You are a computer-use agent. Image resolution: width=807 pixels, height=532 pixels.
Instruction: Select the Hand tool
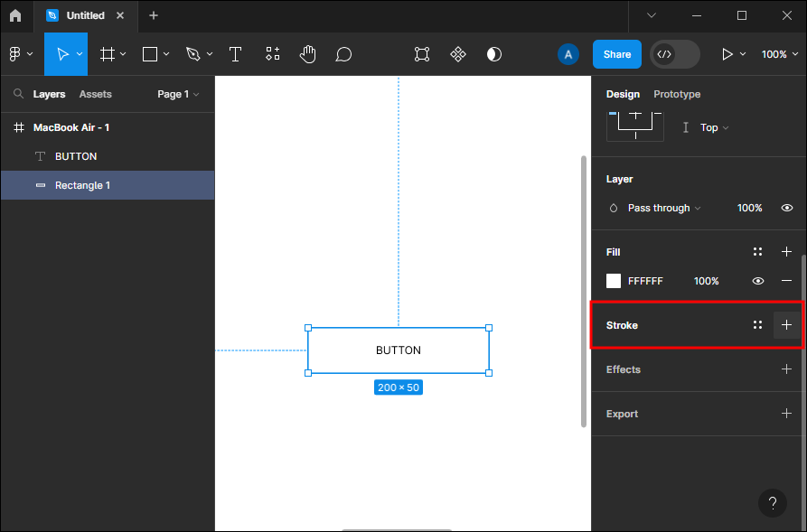point(308,54)
